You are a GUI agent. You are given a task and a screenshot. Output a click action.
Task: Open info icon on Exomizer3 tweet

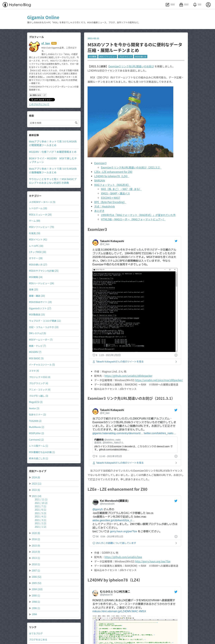[x=176, y=355]
